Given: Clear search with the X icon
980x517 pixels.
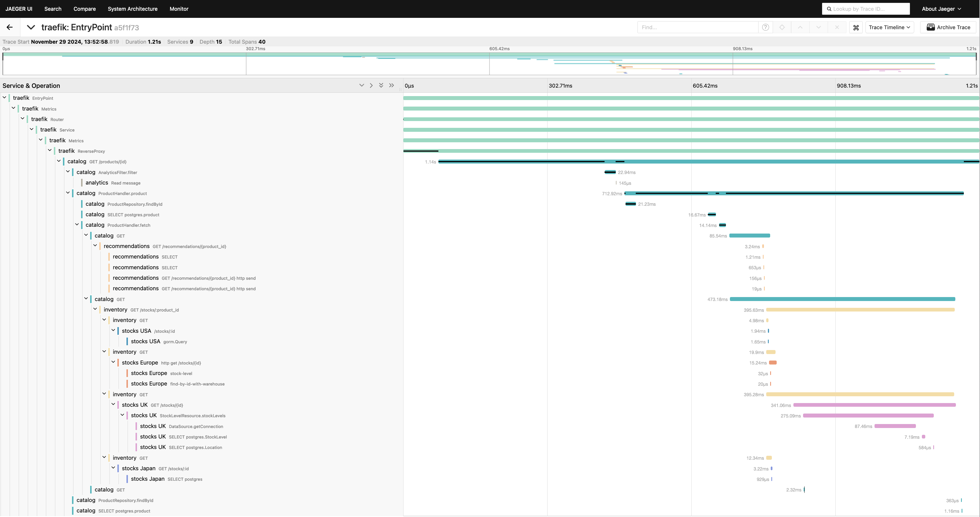Looking at the screenshot, I should (x=837, y=27).
